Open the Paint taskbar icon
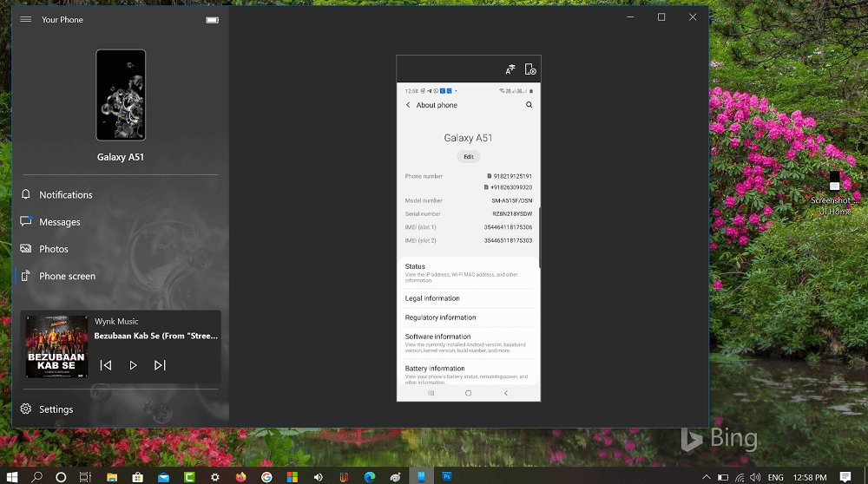Viewport: 868px width, 484px height. point(395,477)
